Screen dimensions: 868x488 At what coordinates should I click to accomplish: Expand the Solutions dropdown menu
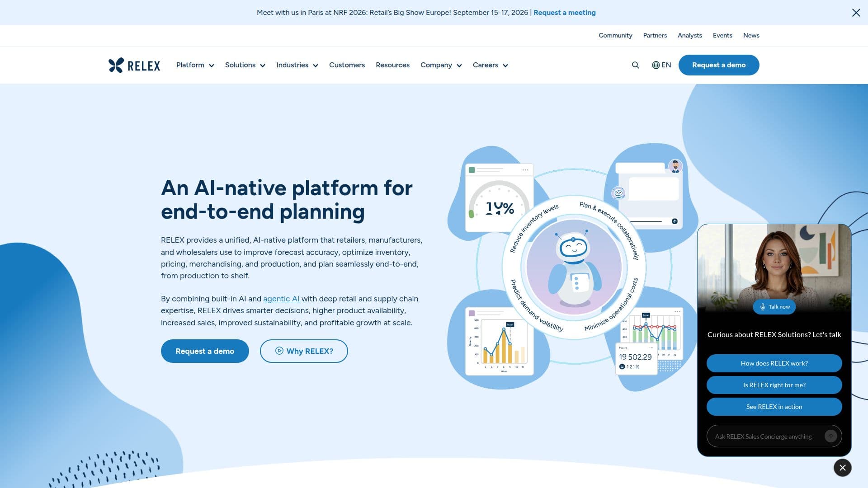[x=245, y=65]
